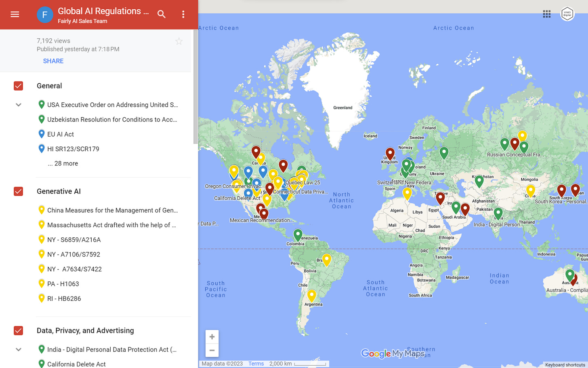Open the Google apps grid icon
The image size is (588, 368).
(546, 14)
